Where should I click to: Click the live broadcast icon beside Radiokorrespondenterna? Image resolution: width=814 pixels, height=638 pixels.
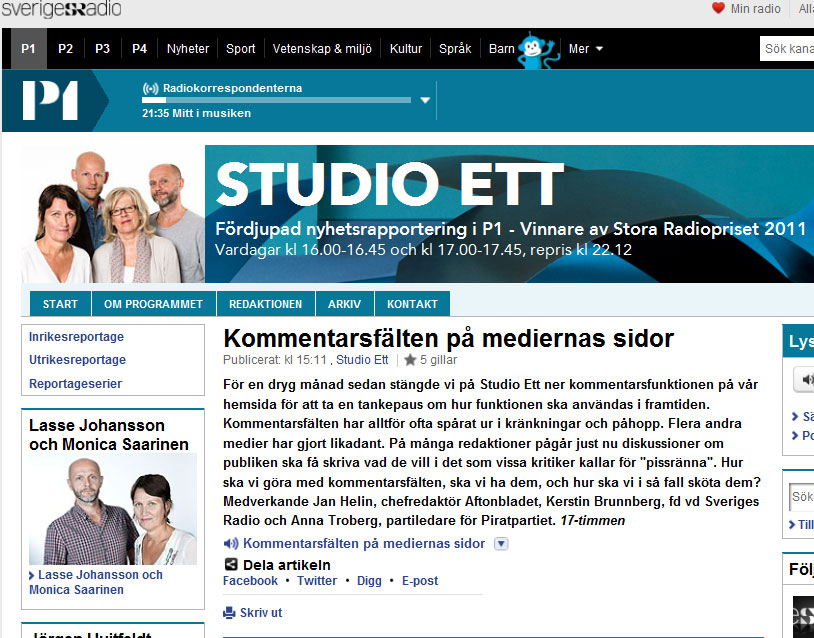click(151, 88)
